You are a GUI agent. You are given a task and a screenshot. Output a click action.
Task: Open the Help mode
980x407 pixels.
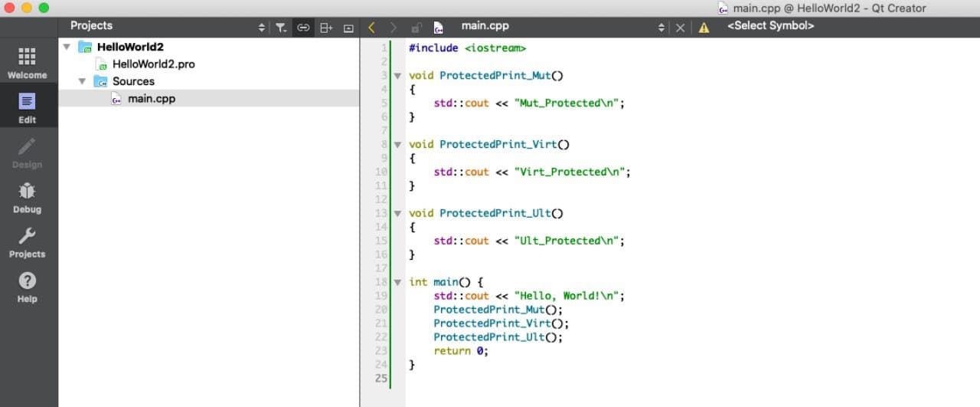[x=28, y=287]
